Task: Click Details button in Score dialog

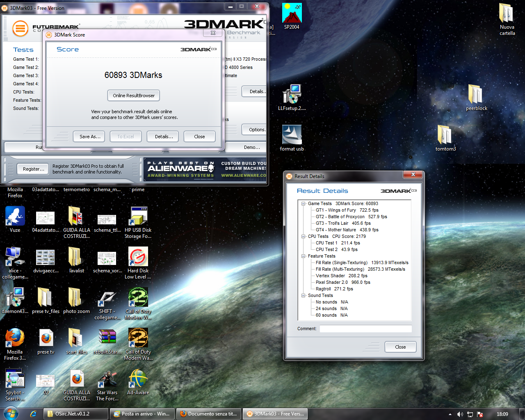Action: 164,137
